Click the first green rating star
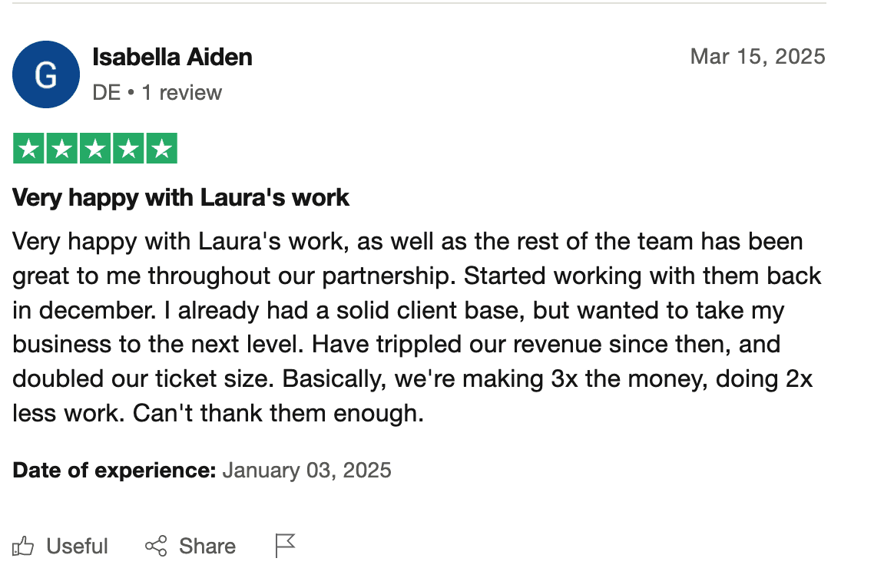Viewport: 894px width, 588px height. pyautogui.click(x=28, y=148)
